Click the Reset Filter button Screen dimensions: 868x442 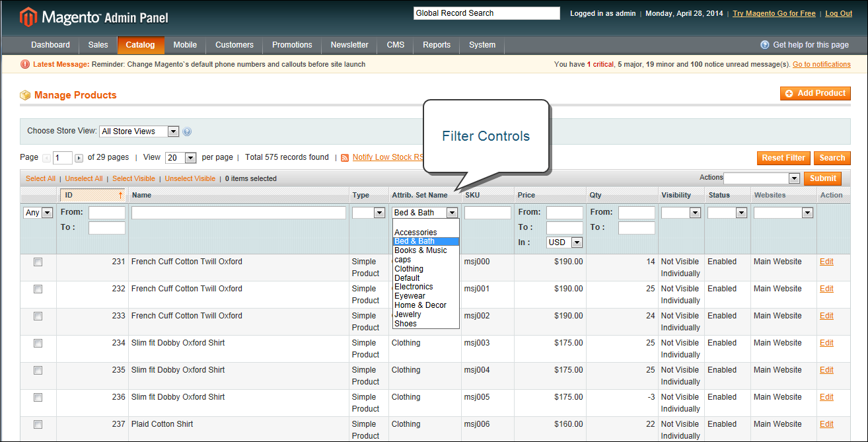783,158
